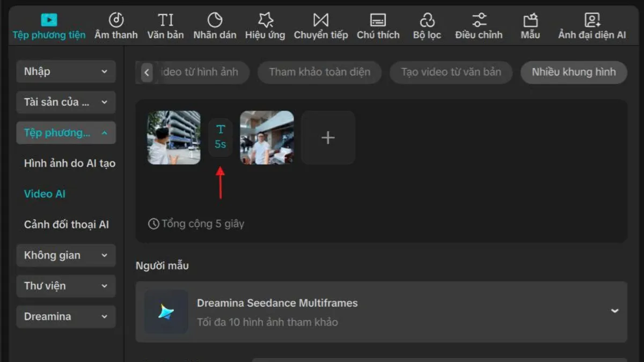Select Cảnh đối thoại AI
This screenshot has width=644, height=362.
[x=67, y=225]
